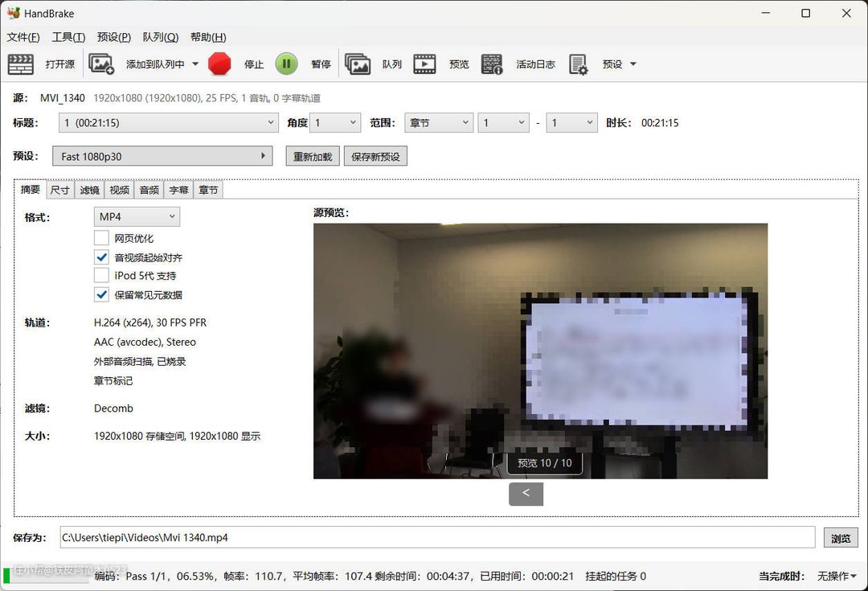The width and height of the screenshot is (868, 591).
Task: Click the 保存新预设 button
Action: click(375, 156)
